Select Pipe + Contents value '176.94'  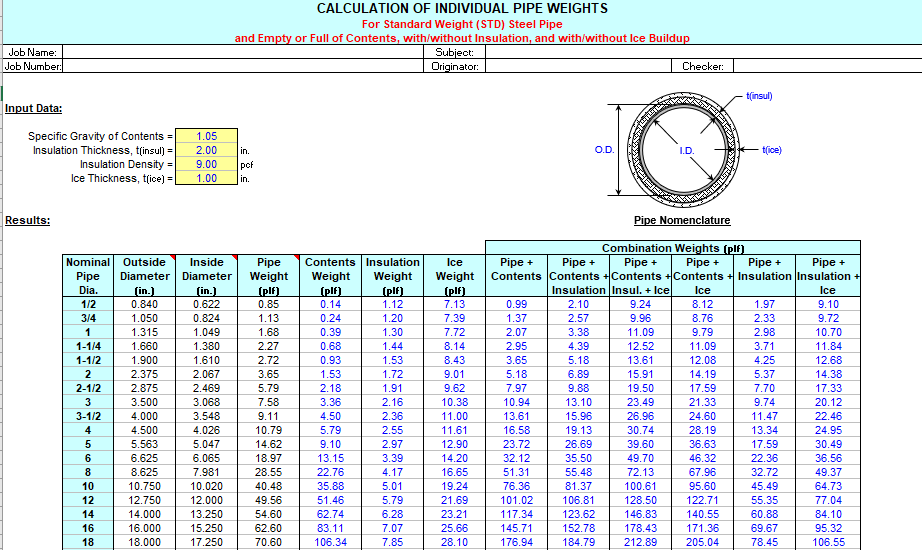516,542
